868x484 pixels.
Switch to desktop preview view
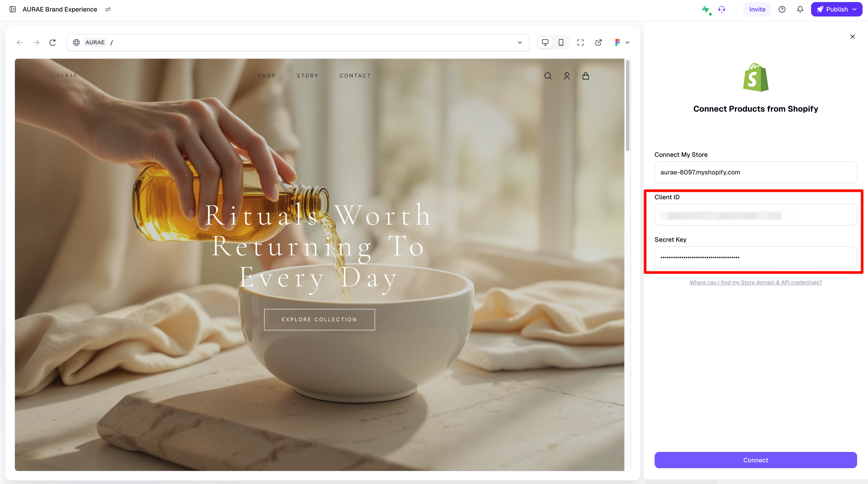(x=545, y=42)
